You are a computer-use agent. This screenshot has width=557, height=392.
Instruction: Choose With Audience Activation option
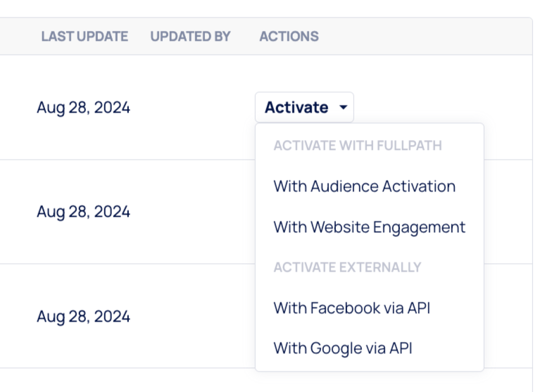pyautogui.click(x=364, y=186)
